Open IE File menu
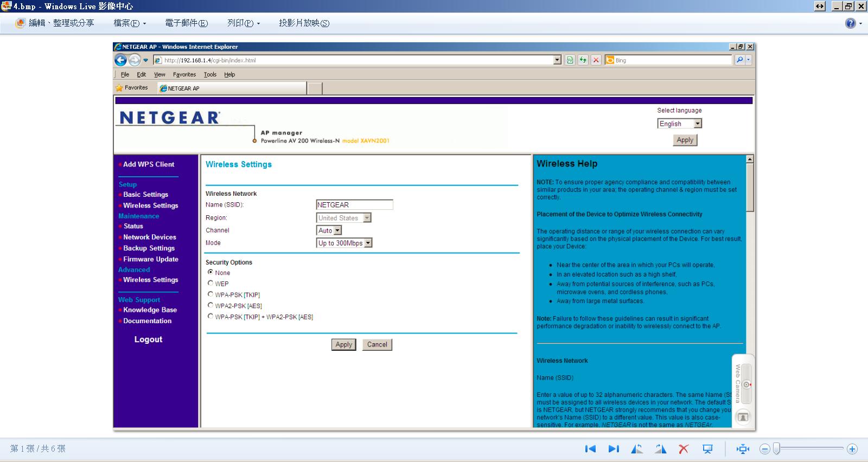Screen dimensions: 868x462 coord(125,74)
